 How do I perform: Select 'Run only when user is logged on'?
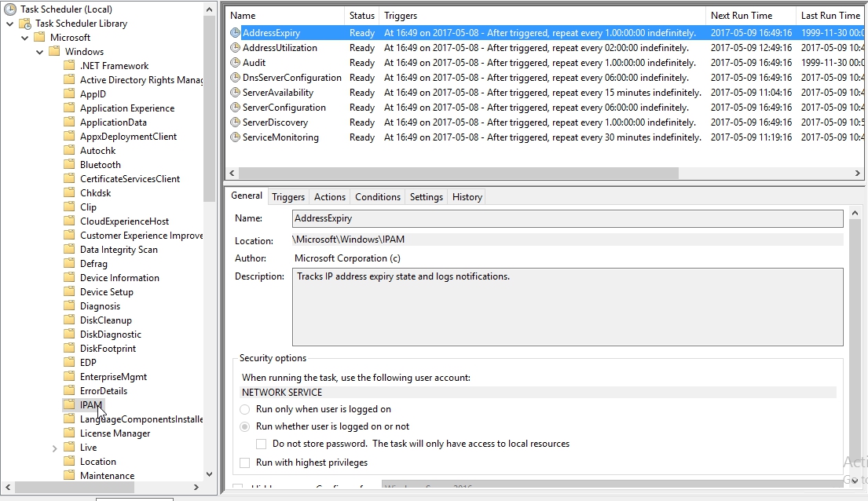pyautogui.click(x=245, y=409)
